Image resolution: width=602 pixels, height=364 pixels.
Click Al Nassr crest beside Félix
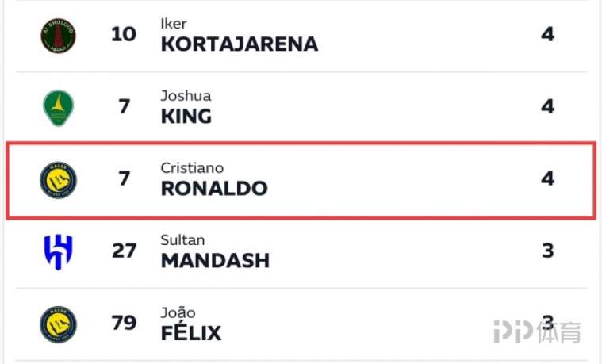coord(59,324)
